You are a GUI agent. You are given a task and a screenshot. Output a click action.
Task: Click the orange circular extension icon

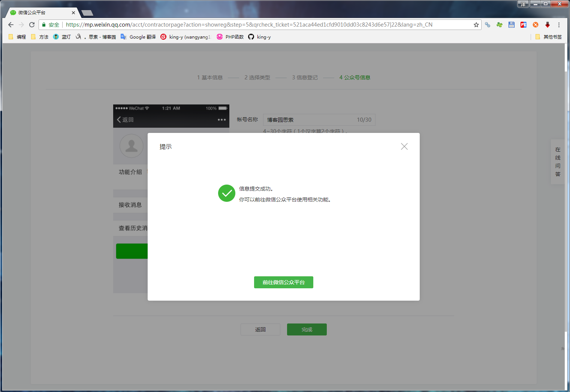tap(536, 25)
